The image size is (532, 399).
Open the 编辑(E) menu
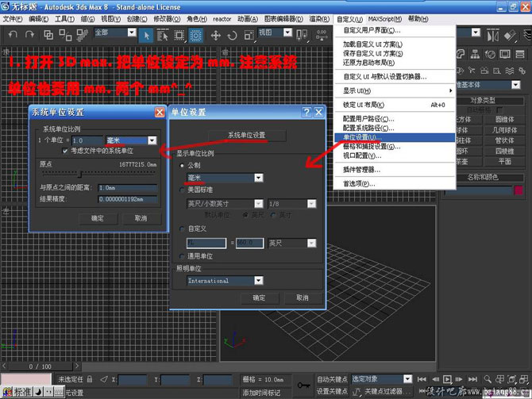pyautogui.click(x=39, y=19)
